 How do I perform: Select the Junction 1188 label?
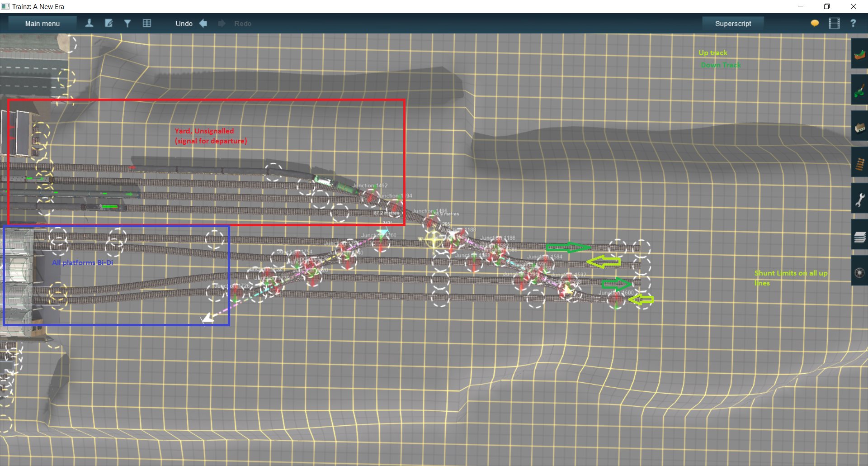tap(458, 230)
